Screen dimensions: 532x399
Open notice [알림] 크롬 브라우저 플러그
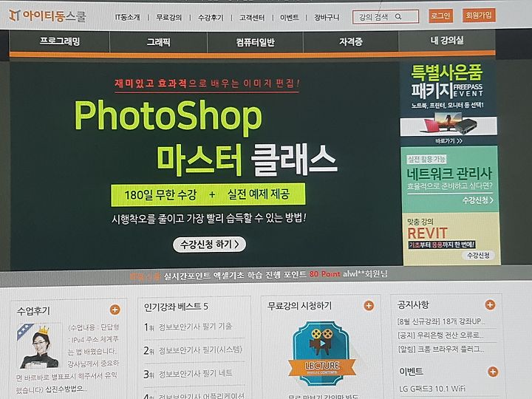(441, 349)
